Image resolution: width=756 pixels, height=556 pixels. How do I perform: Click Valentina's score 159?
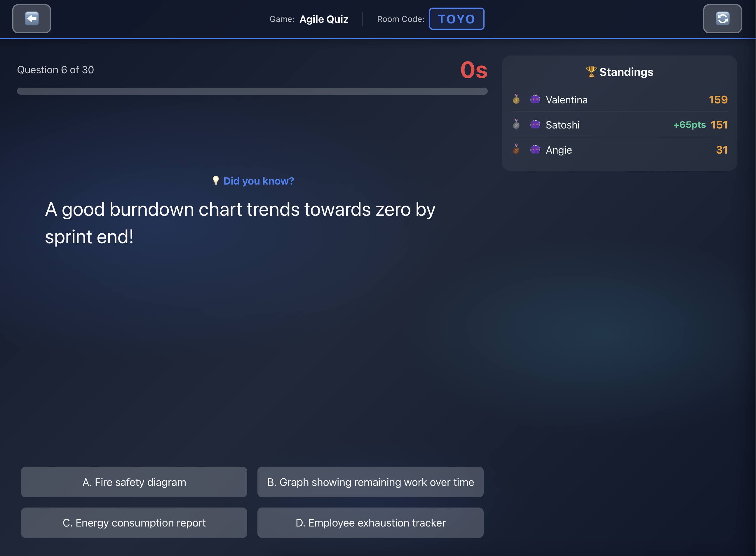718,100
